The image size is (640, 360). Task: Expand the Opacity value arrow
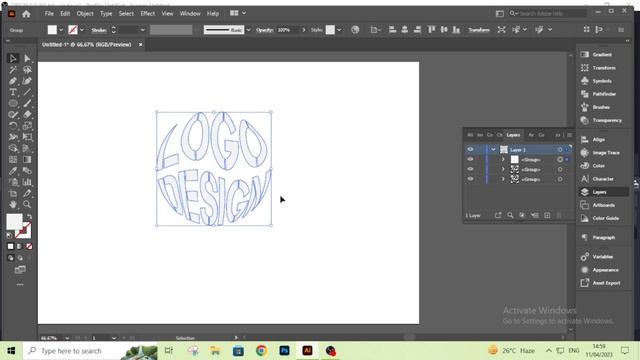(304, 30)
